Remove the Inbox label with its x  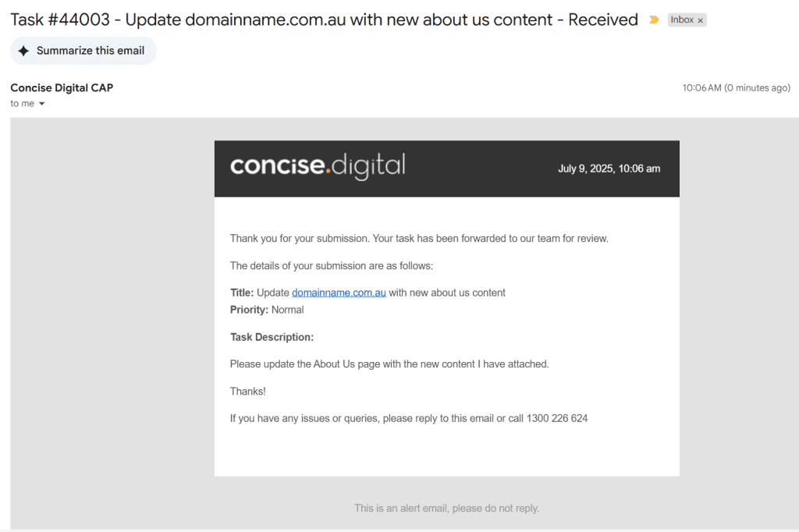700,20
